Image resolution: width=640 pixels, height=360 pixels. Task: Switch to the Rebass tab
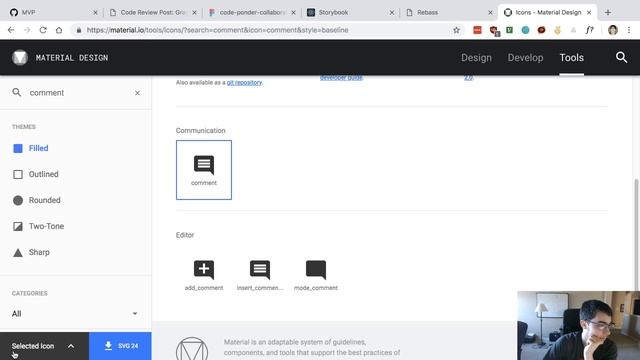[449, 13]
